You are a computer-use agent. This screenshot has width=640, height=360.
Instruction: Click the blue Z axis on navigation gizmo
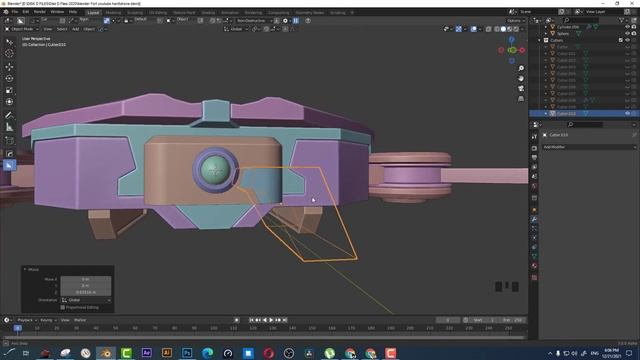tap(511, 40)
